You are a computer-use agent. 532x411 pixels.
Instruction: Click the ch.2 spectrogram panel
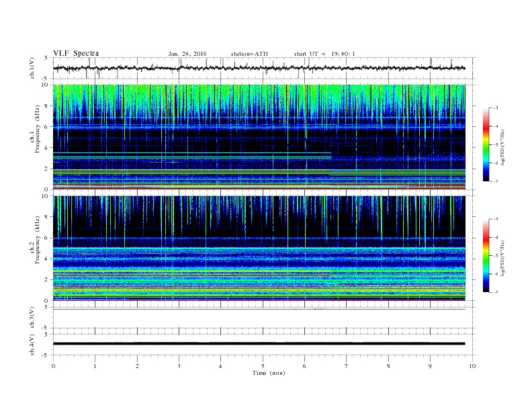tap(259, 248)
